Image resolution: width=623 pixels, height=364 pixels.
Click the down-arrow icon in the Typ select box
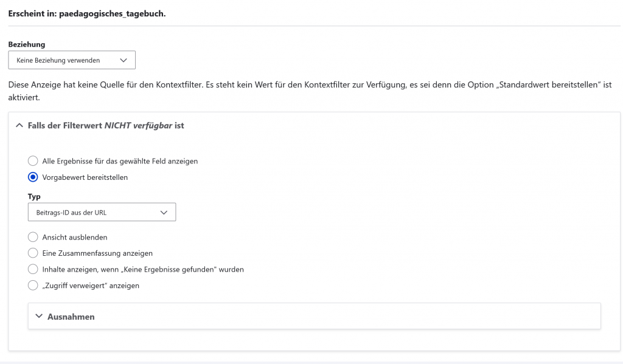[163, 212]
